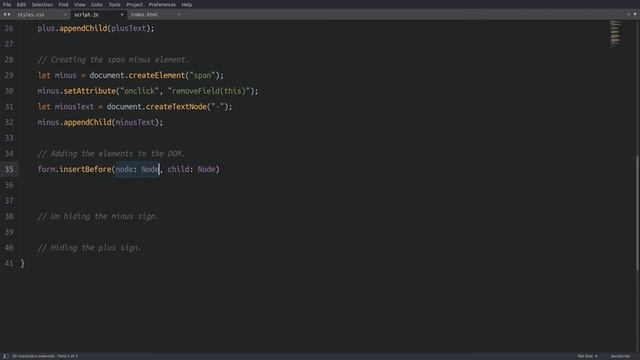Click line number 35 in gutter

9,169
